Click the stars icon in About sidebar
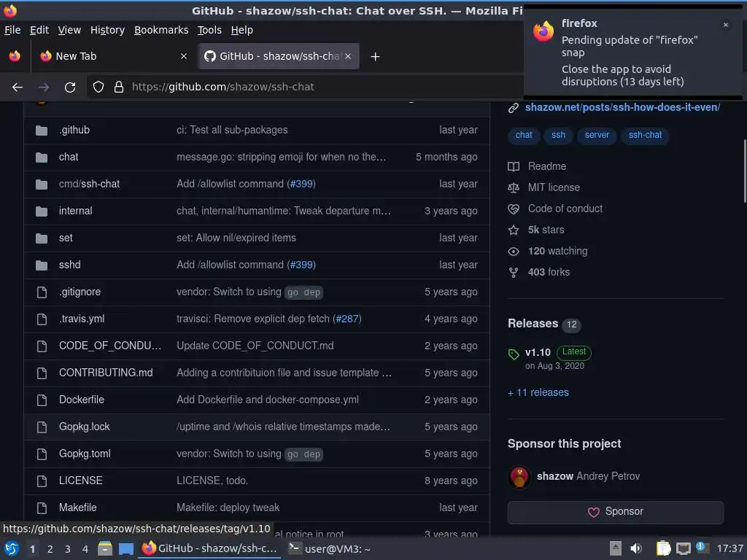This screenshot has width=747, height=560. [514, 230]
